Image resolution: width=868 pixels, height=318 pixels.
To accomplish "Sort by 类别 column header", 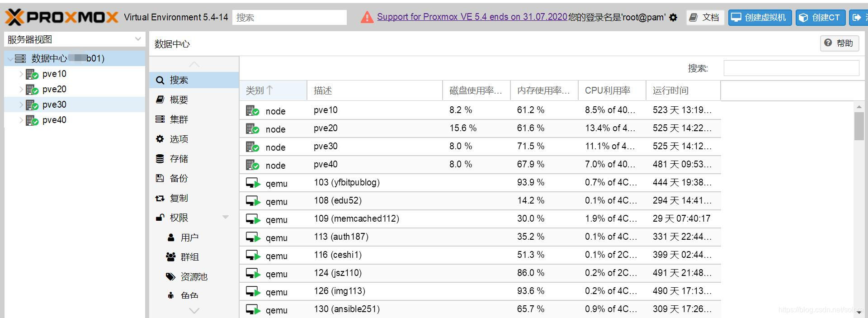I will pos(273,90).
